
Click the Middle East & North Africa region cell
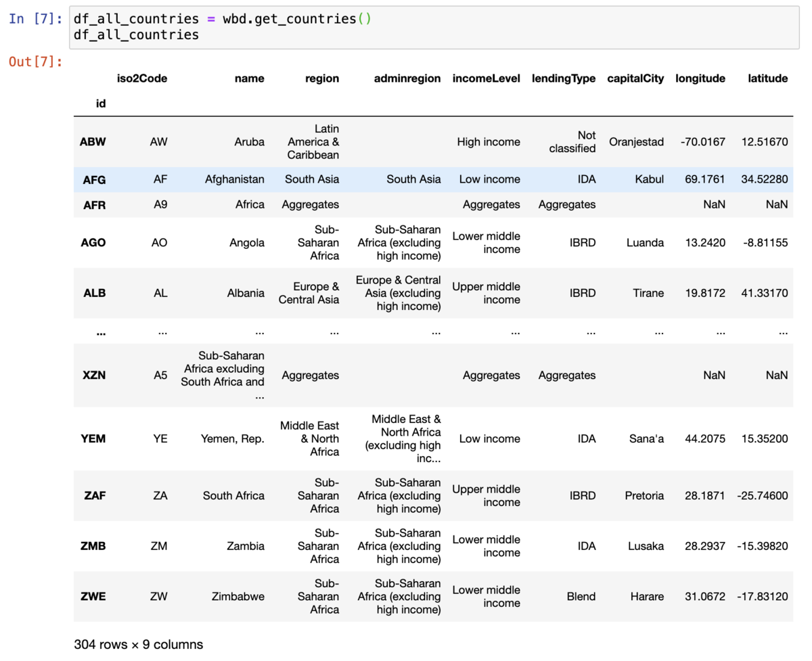310,438
